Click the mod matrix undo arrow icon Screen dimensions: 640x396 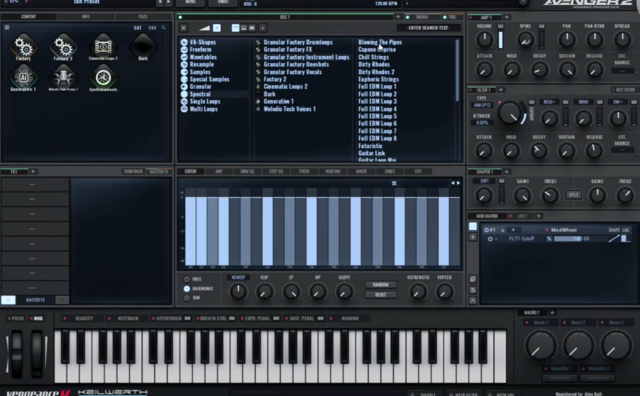(x=473, y=290)
